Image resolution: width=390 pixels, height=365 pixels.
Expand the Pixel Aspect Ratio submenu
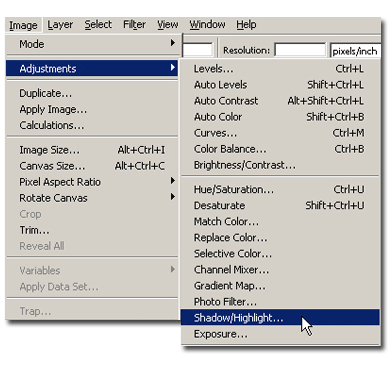tap(92, 182)
